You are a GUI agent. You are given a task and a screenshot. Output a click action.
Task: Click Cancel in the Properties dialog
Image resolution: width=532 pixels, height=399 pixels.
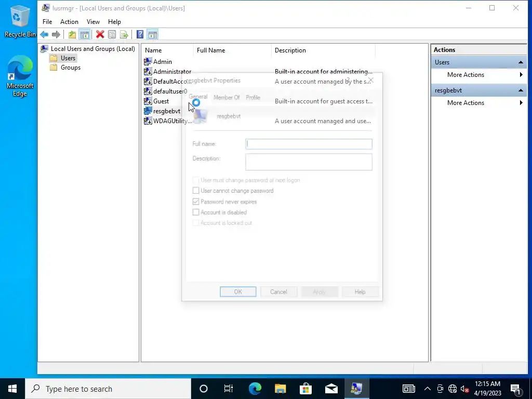278,292
